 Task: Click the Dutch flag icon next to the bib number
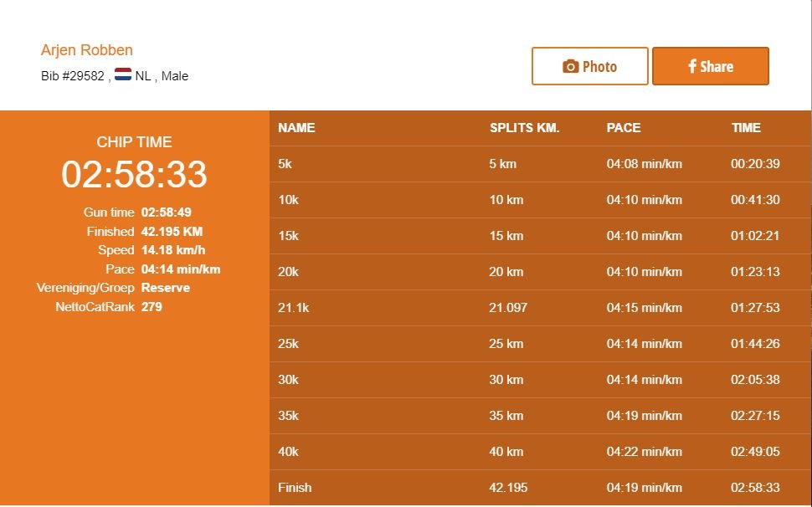click(122, 75)
